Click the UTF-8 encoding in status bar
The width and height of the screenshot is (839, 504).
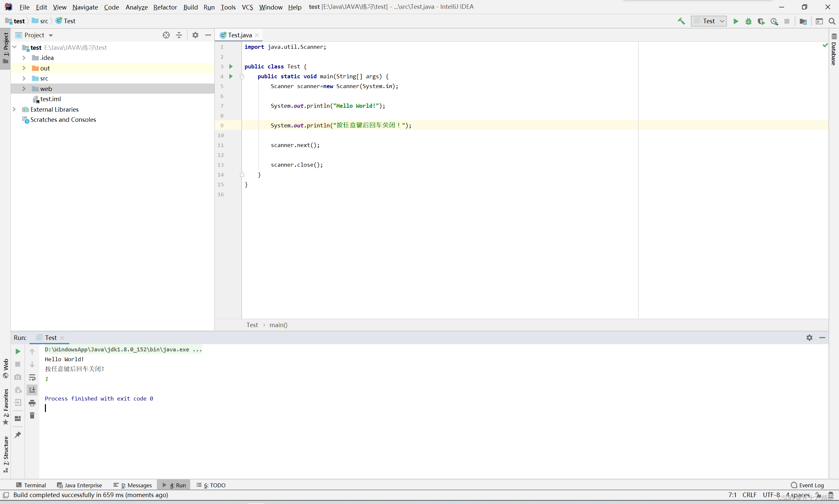point(771,495)
